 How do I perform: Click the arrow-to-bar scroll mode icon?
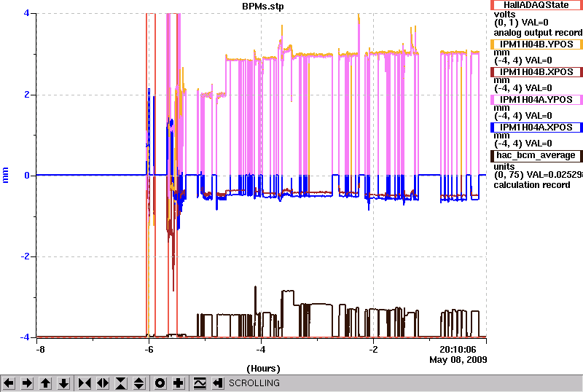[x=218, y=383]
